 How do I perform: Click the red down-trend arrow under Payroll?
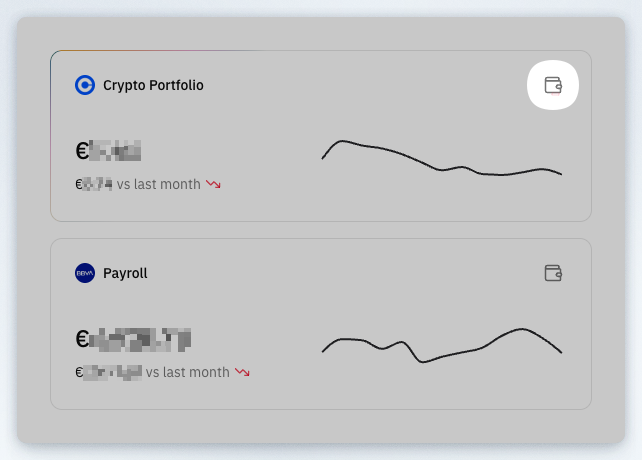242,372
